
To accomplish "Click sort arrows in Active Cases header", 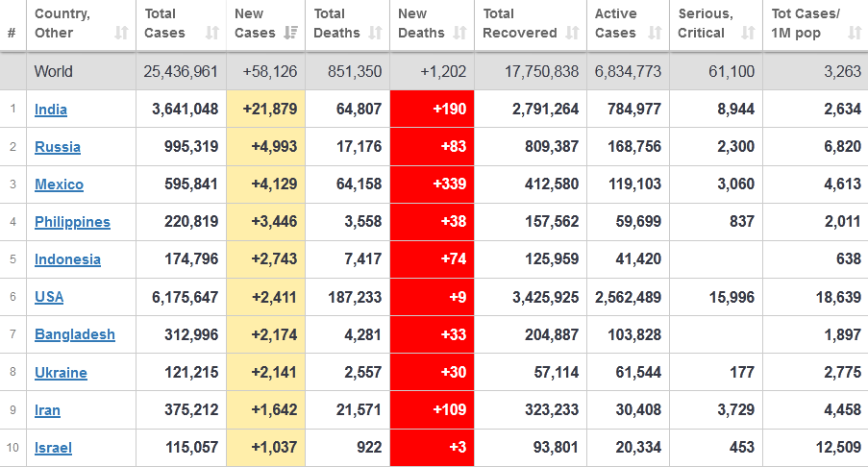I will 654,33.
